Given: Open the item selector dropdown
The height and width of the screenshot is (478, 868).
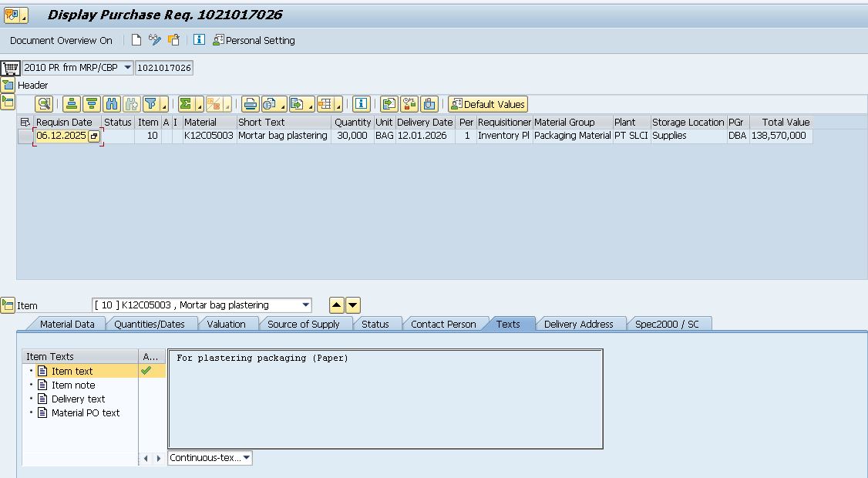Looking at the screenshot, I should (306, 305).
